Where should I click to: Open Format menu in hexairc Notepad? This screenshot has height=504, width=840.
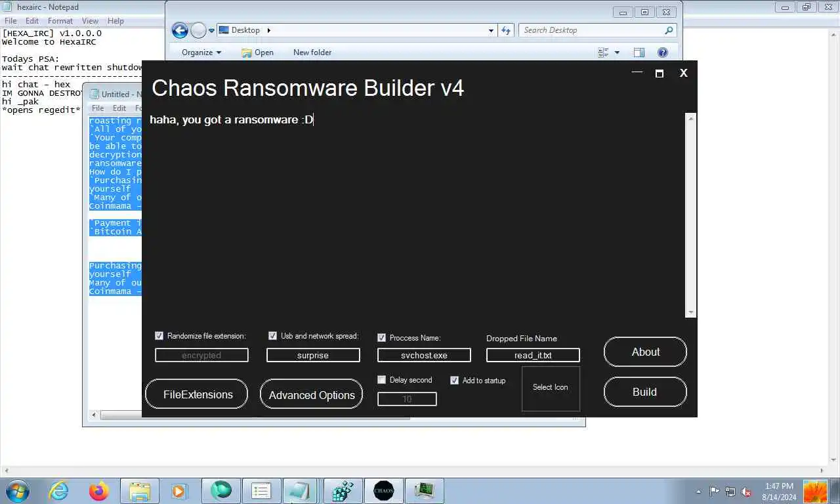[60, 21]
